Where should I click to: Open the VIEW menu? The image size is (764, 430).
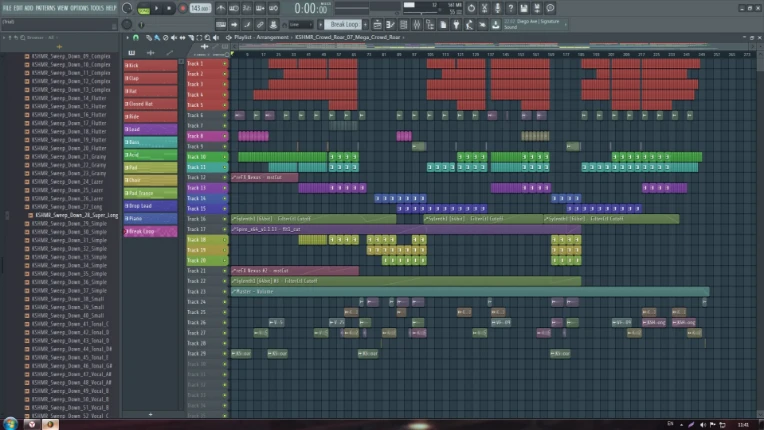[62, 8]
